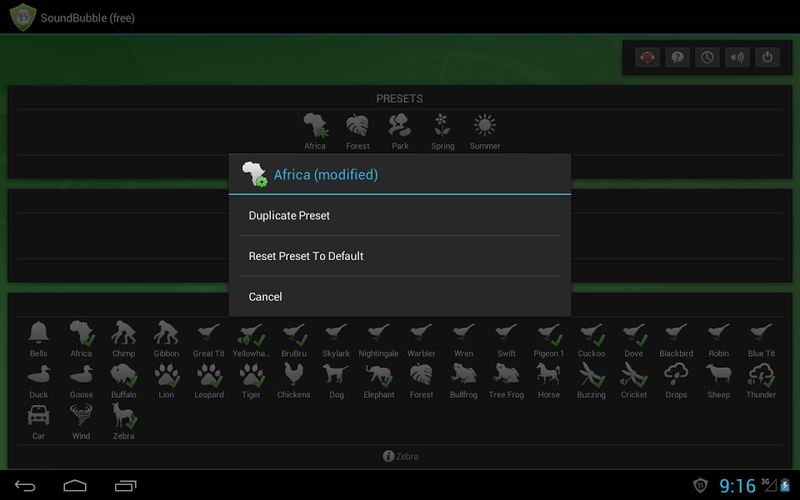The image size is (800, 500).
Task: Tap the Android home button
Action: click(x=75, y=486)
